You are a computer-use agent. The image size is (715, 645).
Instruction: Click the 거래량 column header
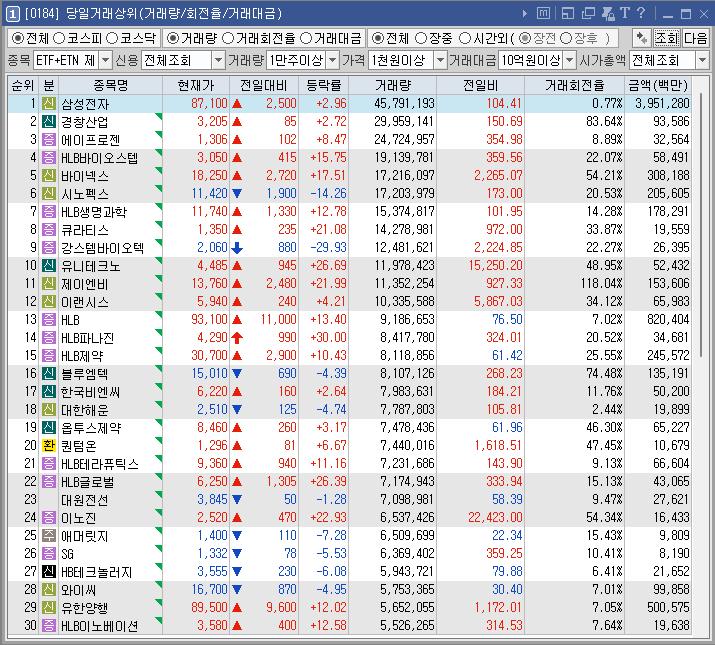[x=393, y=85]
